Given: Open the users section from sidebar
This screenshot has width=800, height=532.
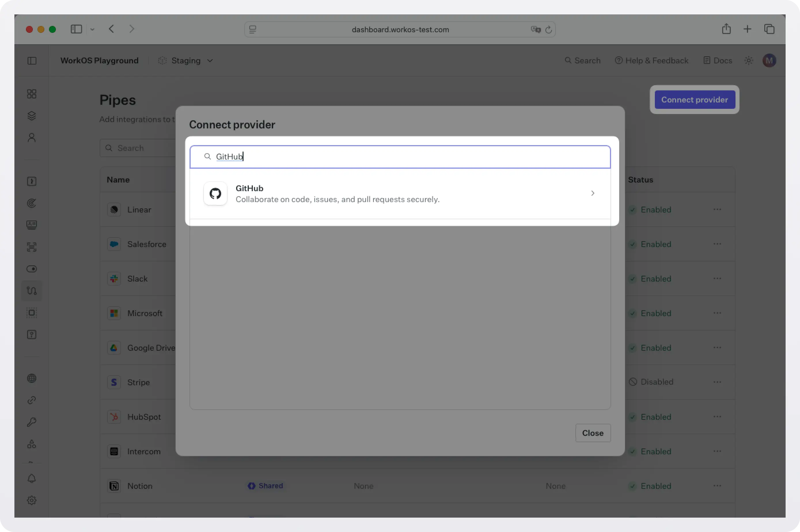Looking at the screenshot, I should pyautogui.click(x=32, y=137).
